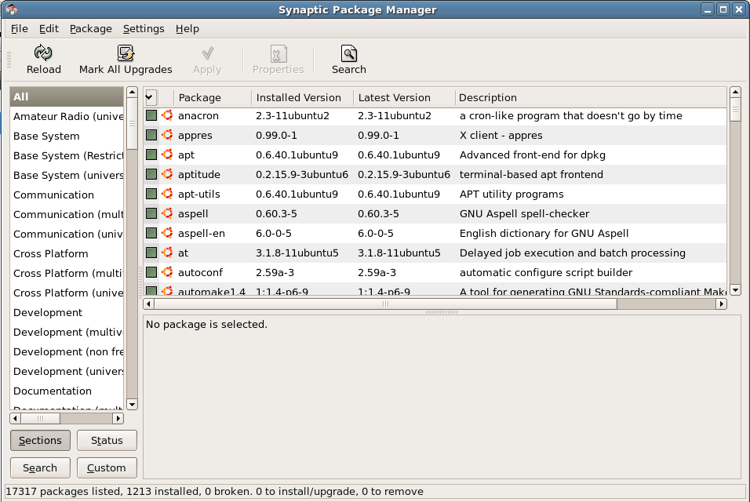Toggle the status box for at
Image resolution: width=750 pixels, height=502 pixels.
click(x=151, y=252)
